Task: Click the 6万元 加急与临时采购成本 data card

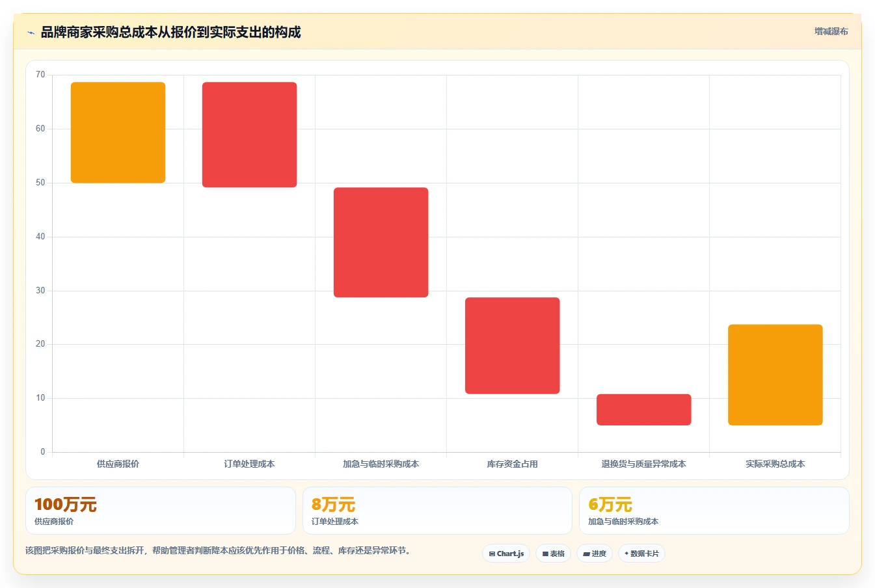Action: [714, 511]
